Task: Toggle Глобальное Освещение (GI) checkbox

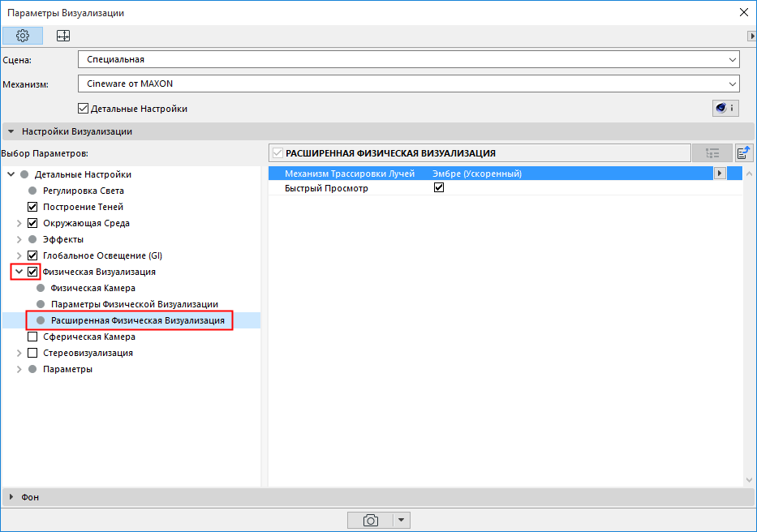Action: (x=32, y=255)
